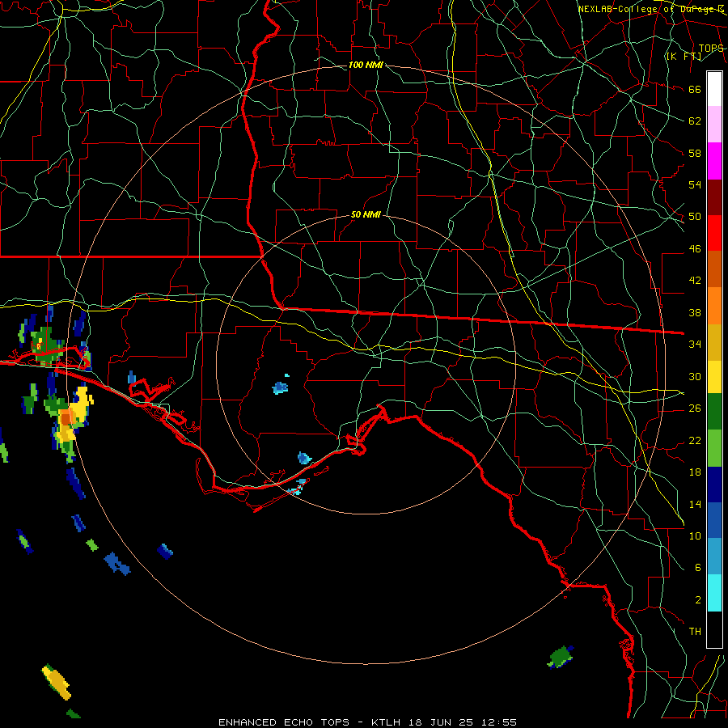This screenshot has width=728, height=728.
Task: Pick the light pink swatch in the color scale
Action: point(714,125)
